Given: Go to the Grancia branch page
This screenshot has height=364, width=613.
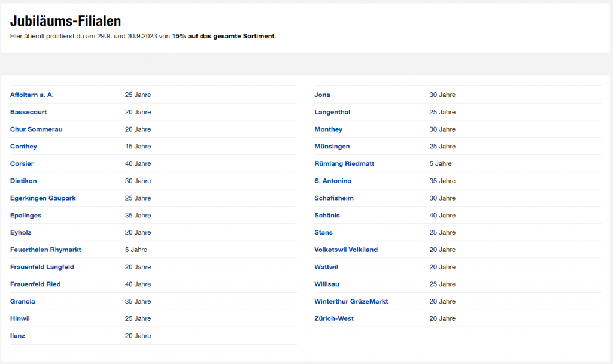Looking at the screenshot, I should coord(23,302).
